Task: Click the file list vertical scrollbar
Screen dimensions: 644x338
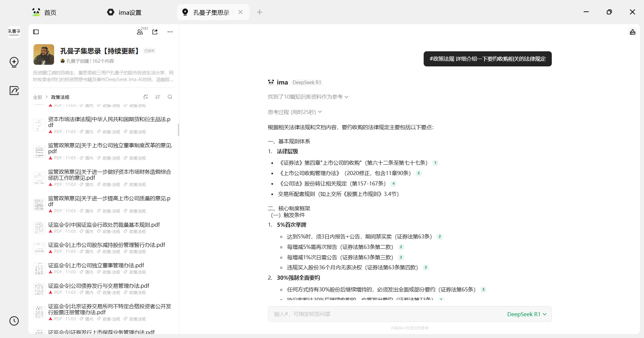Action: point(178,130)
